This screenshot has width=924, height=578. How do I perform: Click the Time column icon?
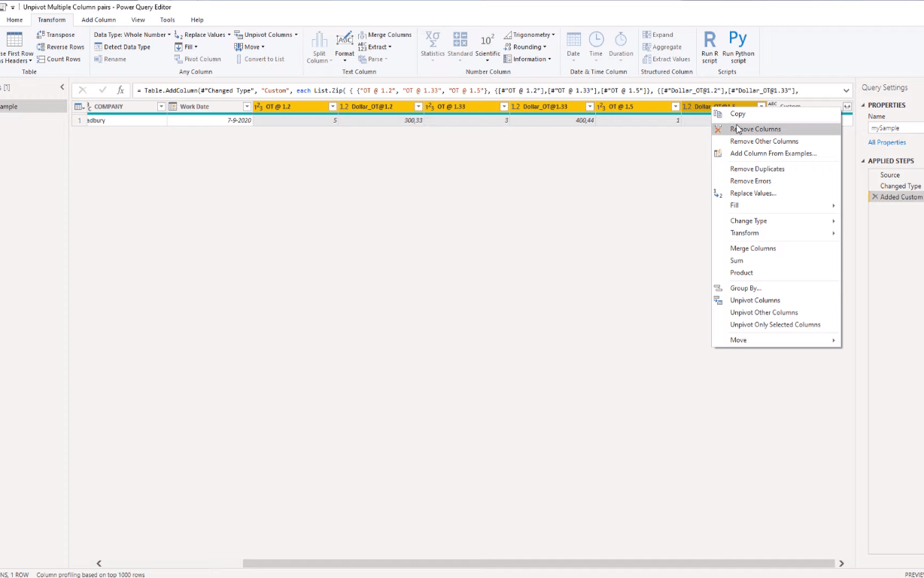[x=596, y=39]
